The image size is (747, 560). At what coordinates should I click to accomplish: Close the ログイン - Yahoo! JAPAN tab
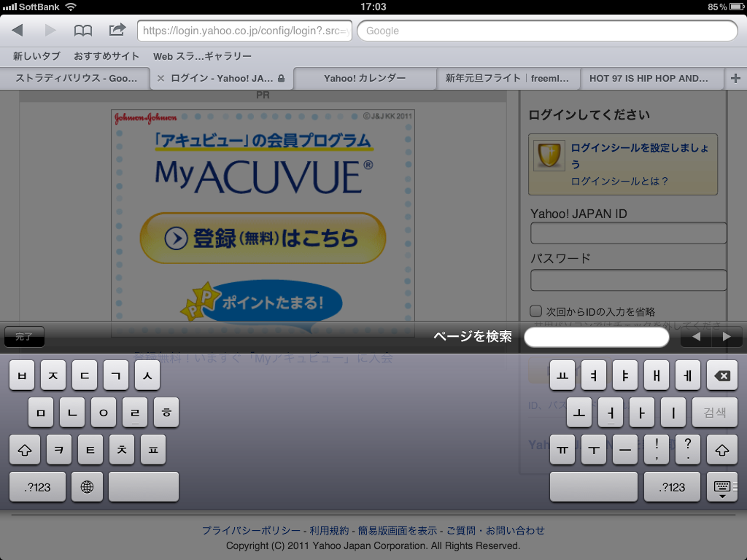pyautogui.click(x=160, y=79)
